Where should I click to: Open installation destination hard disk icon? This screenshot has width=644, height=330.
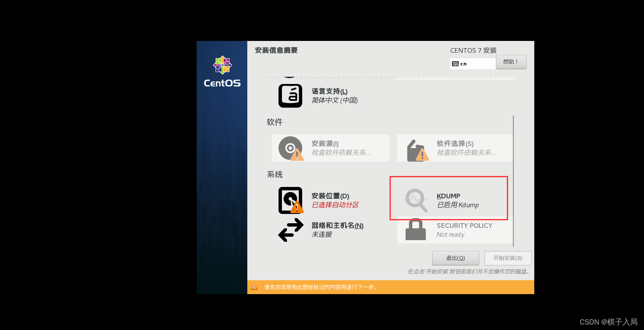point(291,200)
